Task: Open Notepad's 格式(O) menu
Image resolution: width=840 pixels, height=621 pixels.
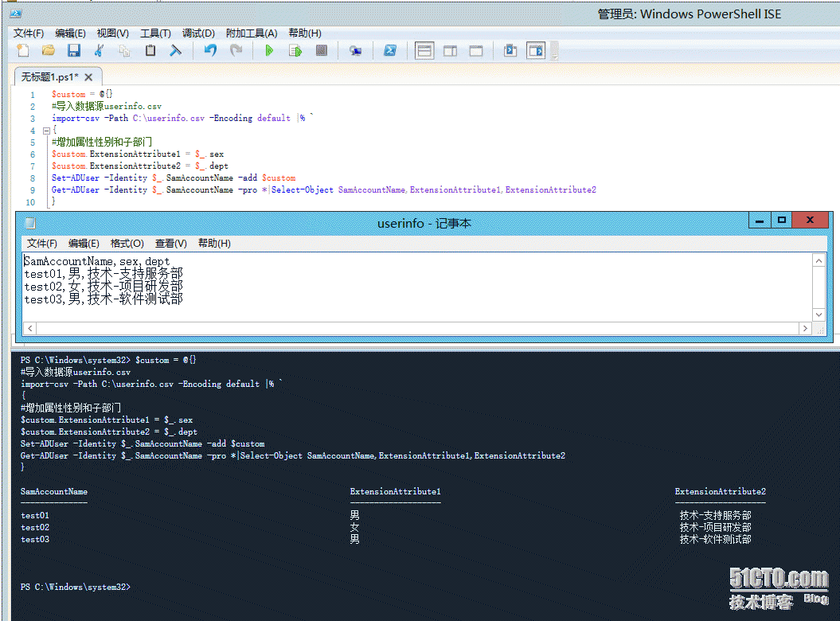Action: pos(127,244)
